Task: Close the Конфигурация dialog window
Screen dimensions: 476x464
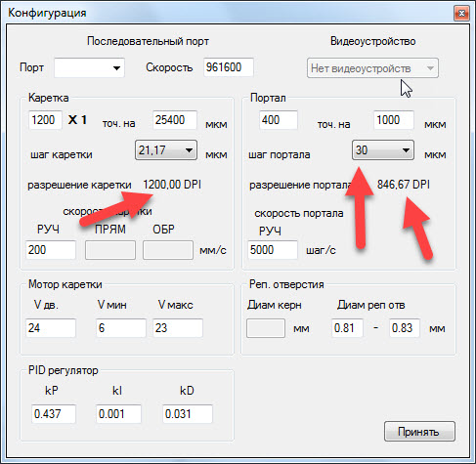Action: point(461,14)
